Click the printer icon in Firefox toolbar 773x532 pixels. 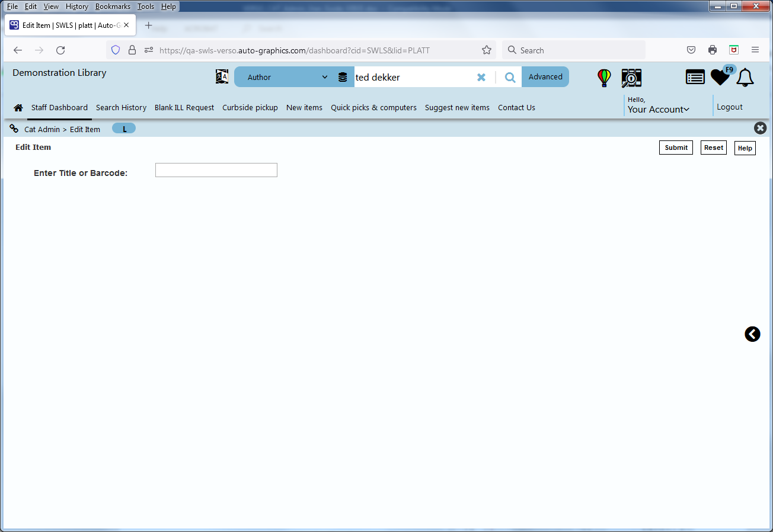tap(713, 50)
